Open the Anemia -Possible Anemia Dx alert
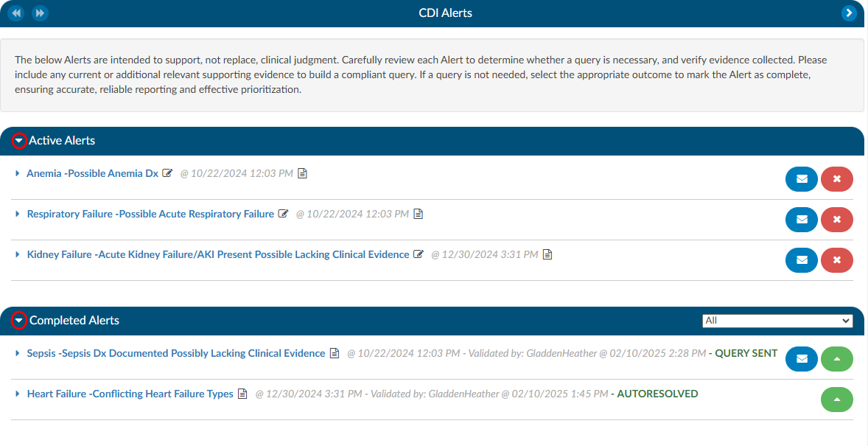 tap(92, 173)
